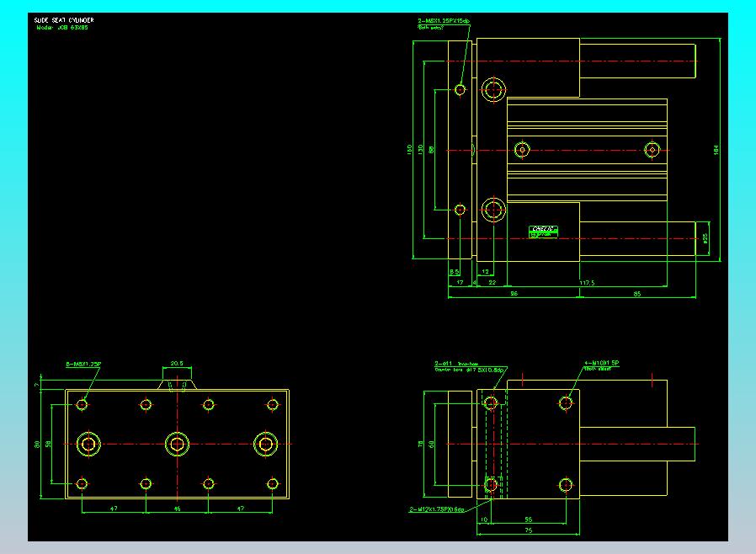Click the '117.5' horizontal dimension text
This screenshot has width=756, height=554.
[587, 283]
